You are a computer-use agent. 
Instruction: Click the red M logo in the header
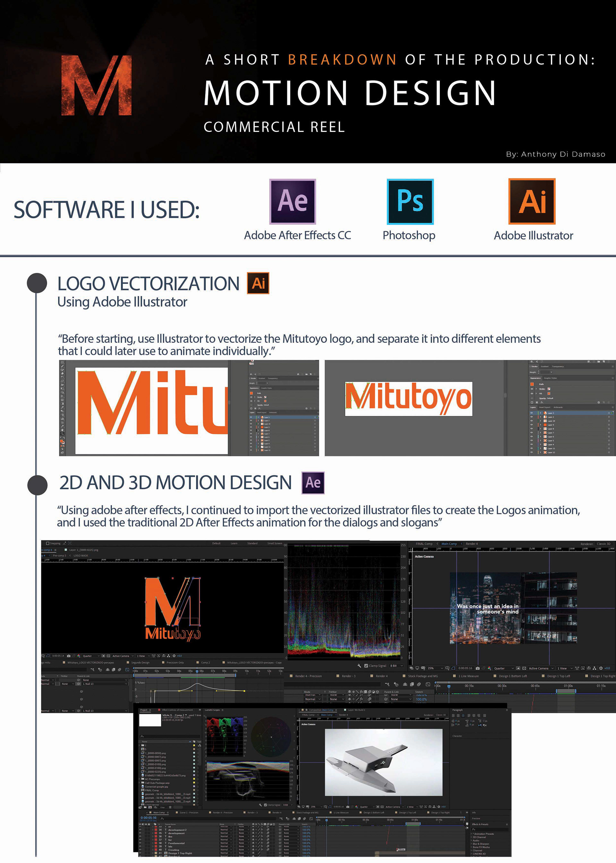pos(96,85)
